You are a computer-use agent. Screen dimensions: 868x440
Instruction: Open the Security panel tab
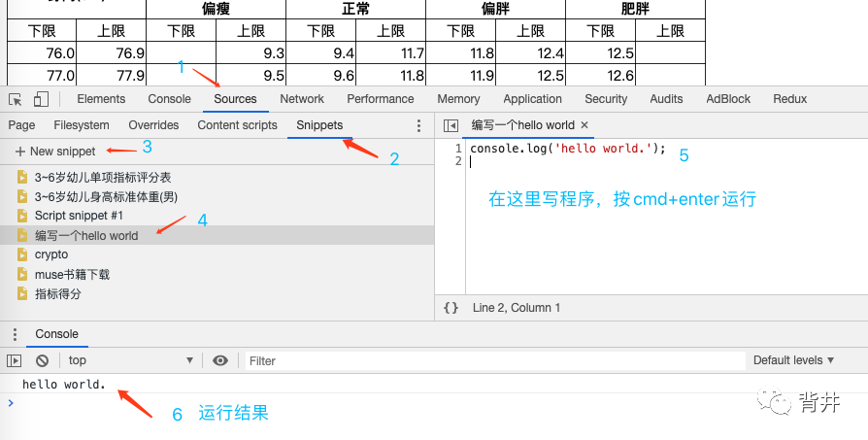click(x=606, y=99)
